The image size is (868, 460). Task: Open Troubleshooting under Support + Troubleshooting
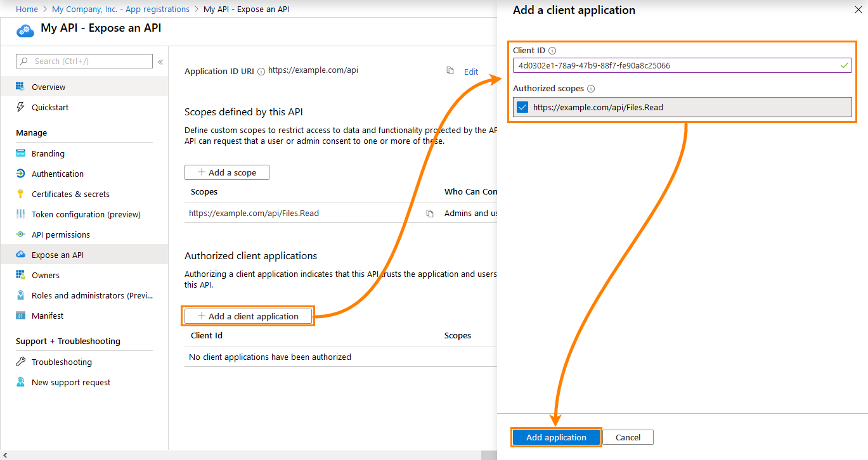pyautogui.click(x=62, y=362)
